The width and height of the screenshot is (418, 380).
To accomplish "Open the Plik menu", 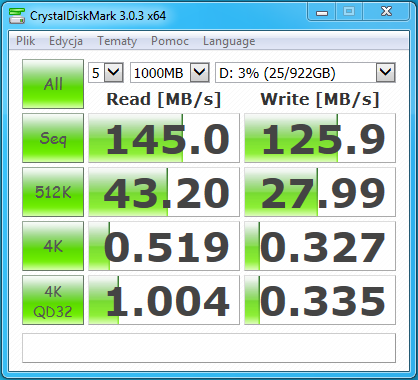I will tap(26, 41).
